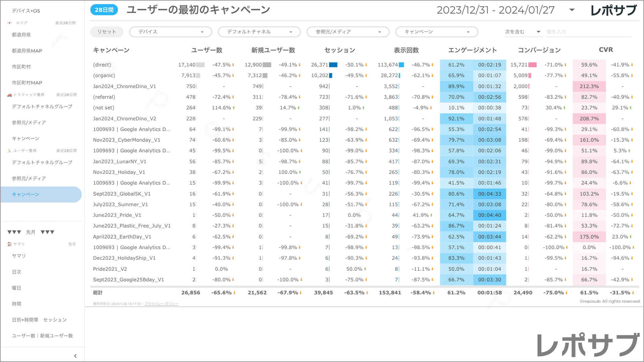Image resolution: width=644 pixels, height=362 pixels.
Task: Select デバイス×OS sidebar item
Action: click(26, 11)
